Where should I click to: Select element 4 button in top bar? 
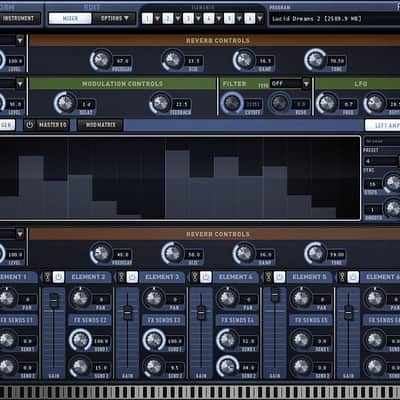pyautogui.click(x=209, y=18)
